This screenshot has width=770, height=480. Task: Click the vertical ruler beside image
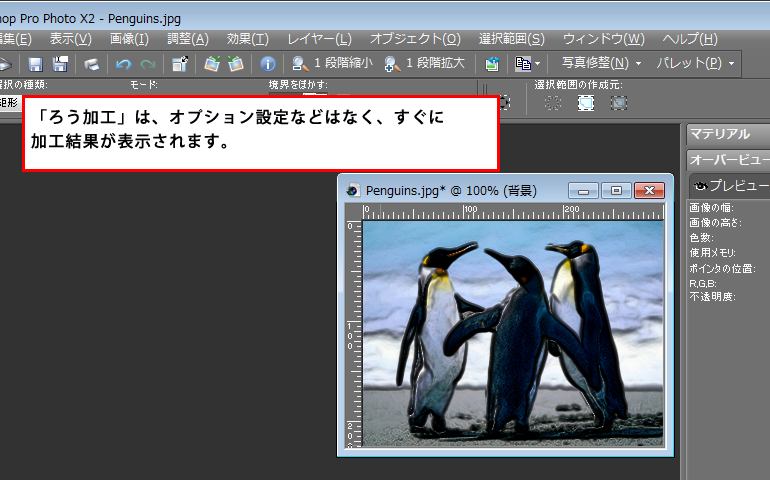pyautogui.click(x=353, y=334)
